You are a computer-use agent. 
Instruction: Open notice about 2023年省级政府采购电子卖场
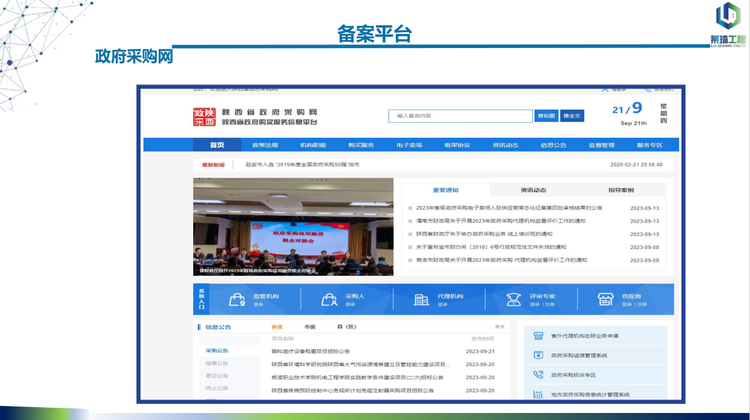coord(509,208)
